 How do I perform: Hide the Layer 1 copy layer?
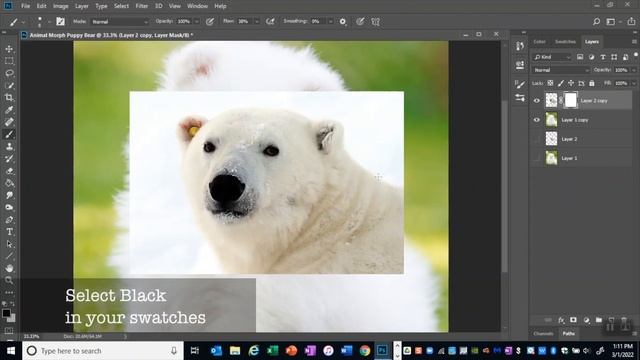click(x=537, y=120)
